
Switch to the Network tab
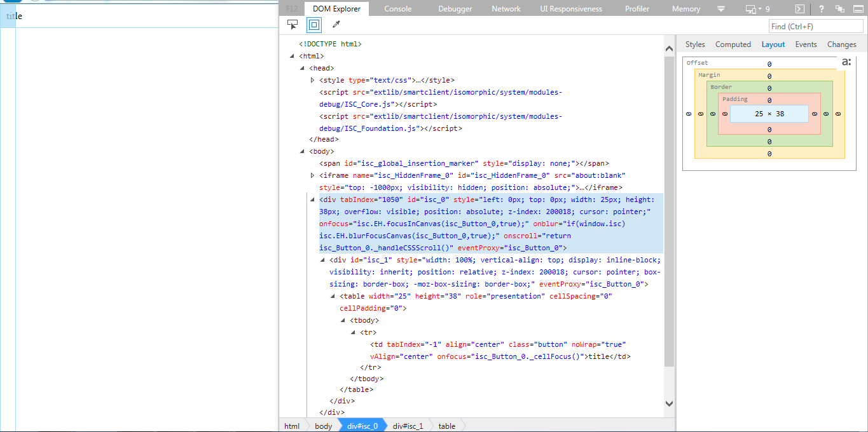(506, 9)
